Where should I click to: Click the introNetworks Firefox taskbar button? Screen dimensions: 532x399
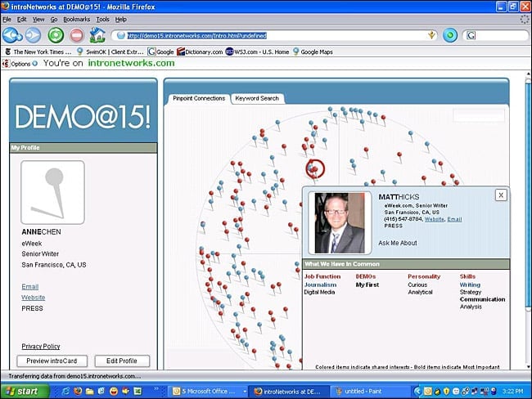288,392
